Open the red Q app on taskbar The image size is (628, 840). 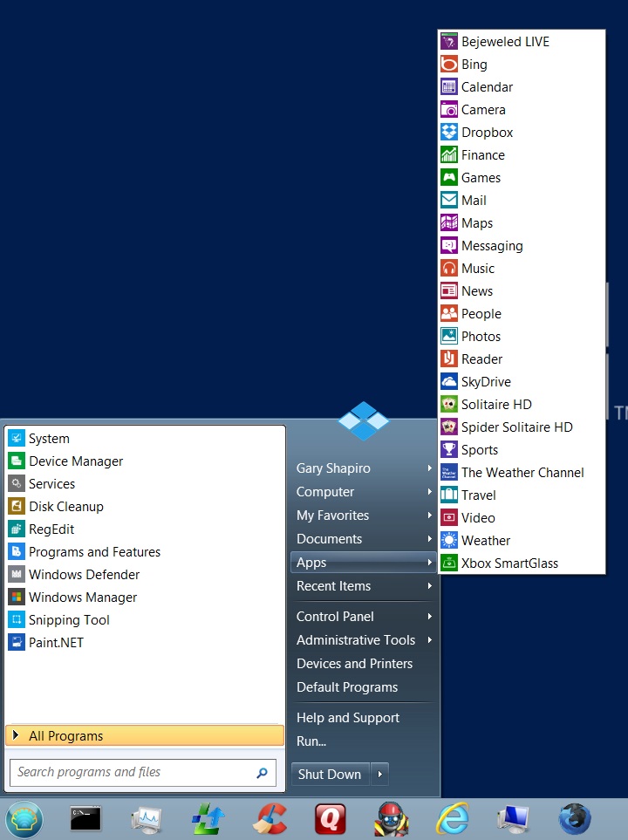(331, 819)
